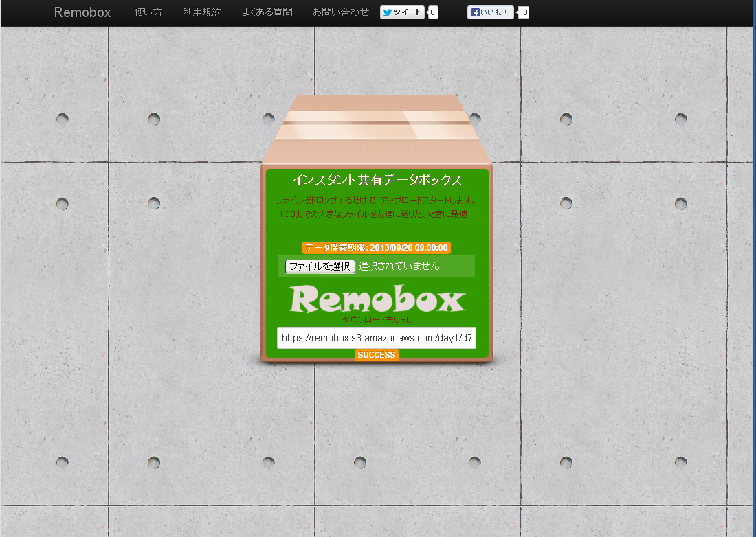
Task: Click the データ保管期限 expiry date label
Action: tap(377, 248)
